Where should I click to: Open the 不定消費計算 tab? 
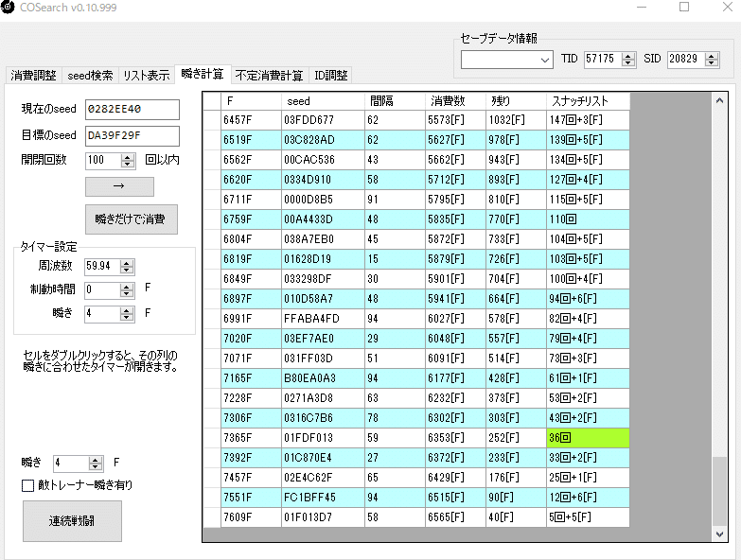coord(270,76)
